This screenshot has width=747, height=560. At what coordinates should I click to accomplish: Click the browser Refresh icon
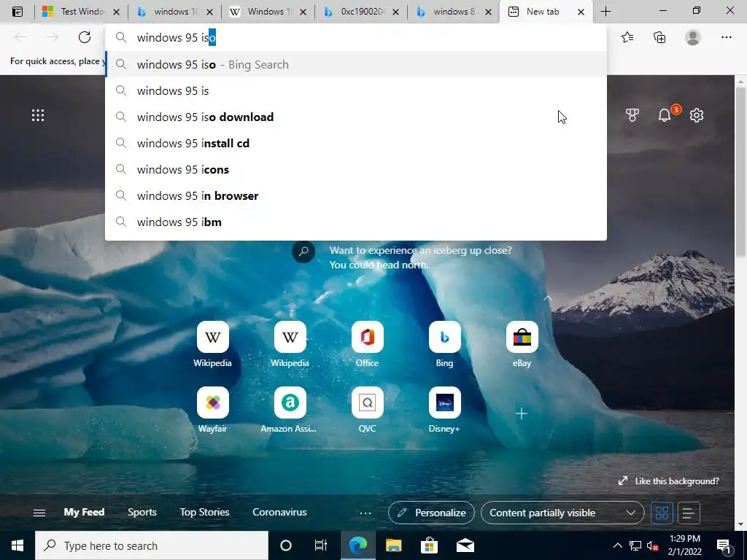click(x=85, y=37)
